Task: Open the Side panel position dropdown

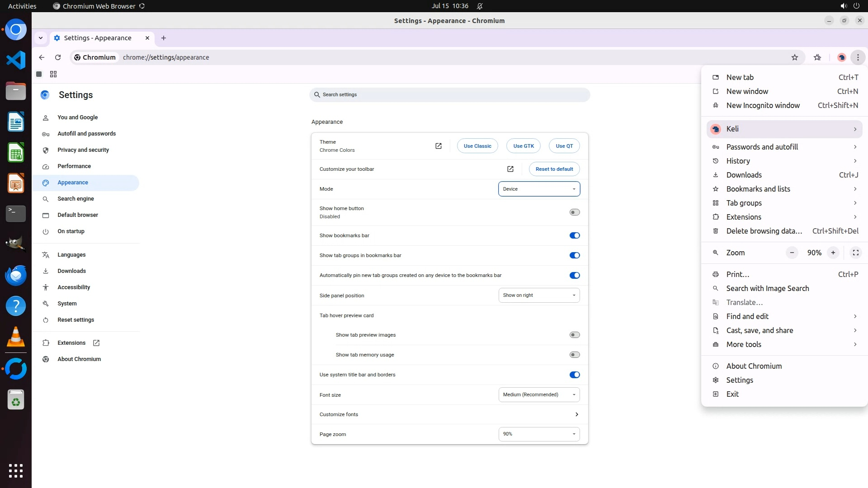Action: [539, 296]
